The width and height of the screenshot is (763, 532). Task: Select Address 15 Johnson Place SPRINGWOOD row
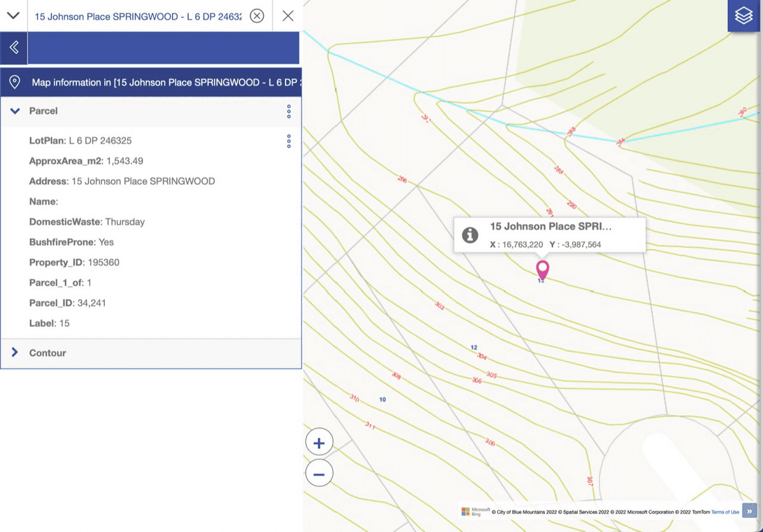pos(122,181)
